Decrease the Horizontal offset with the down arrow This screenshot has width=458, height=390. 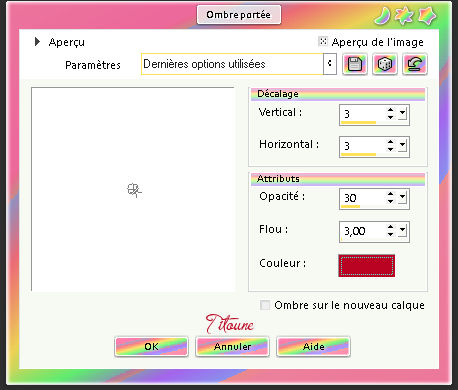click(x=390, y=149)
